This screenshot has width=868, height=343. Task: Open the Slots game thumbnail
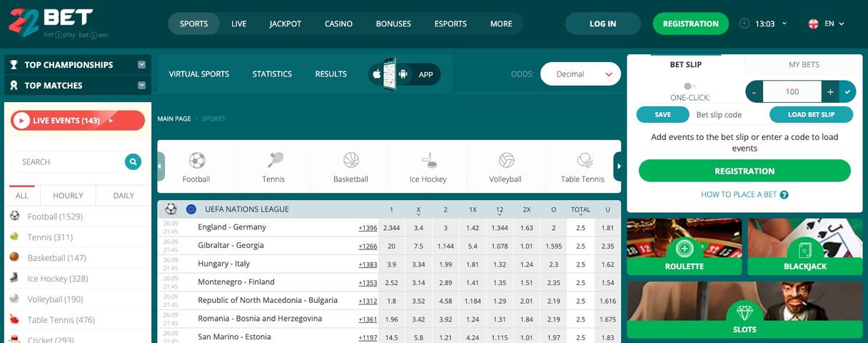(x=745, y=309)
